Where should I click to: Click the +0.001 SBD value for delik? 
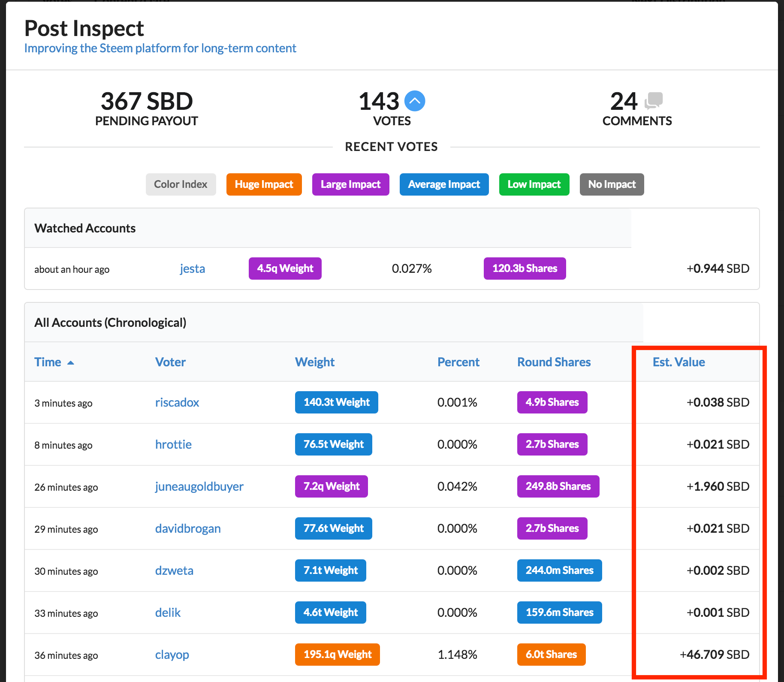pyautogui.click(x=718, y=613)
